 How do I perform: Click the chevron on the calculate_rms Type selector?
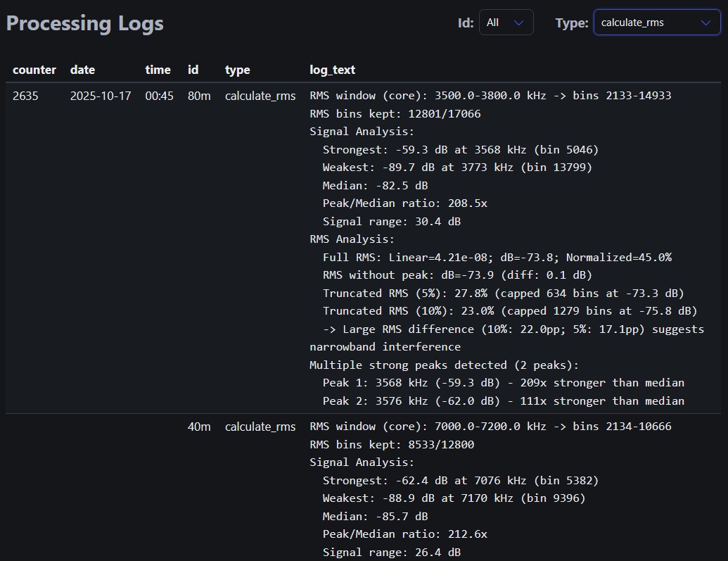coord(705,22)
